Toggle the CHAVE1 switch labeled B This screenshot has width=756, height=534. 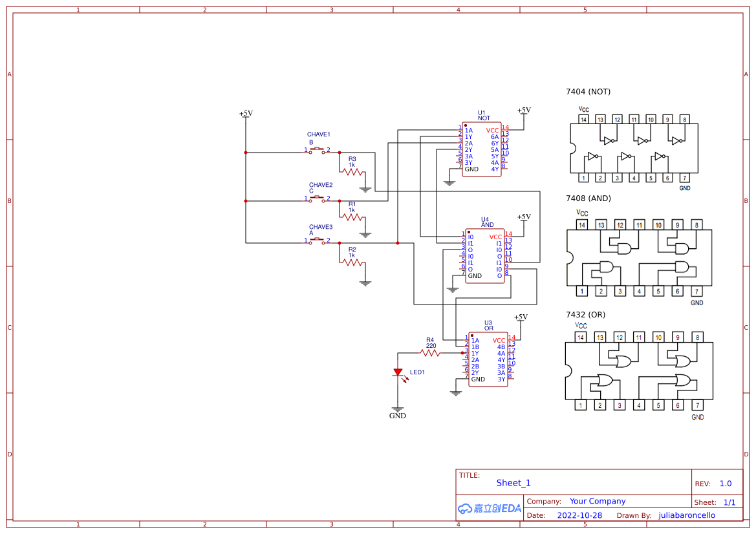click(x=318, y=149)
